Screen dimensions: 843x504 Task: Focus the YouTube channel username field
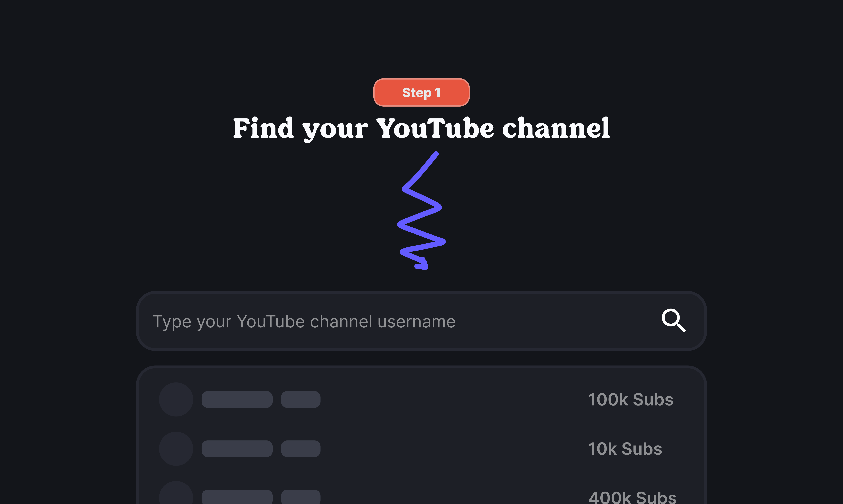(421, 321)
